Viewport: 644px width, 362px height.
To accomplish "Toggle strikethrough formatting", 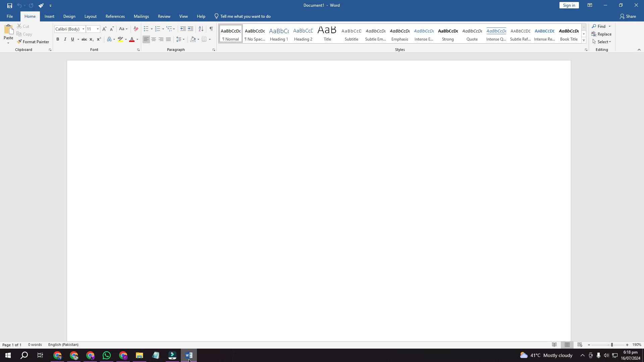I will (x=84, y=39).
